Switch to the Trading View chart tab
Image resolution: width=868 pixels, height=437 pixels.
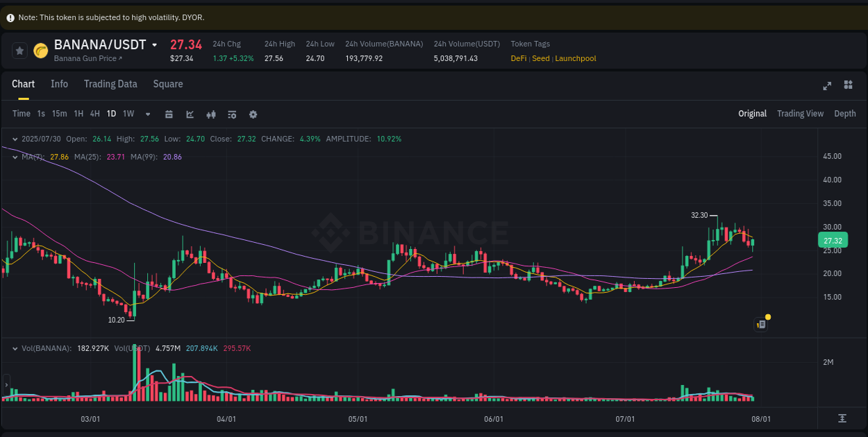tap(800, 113)
